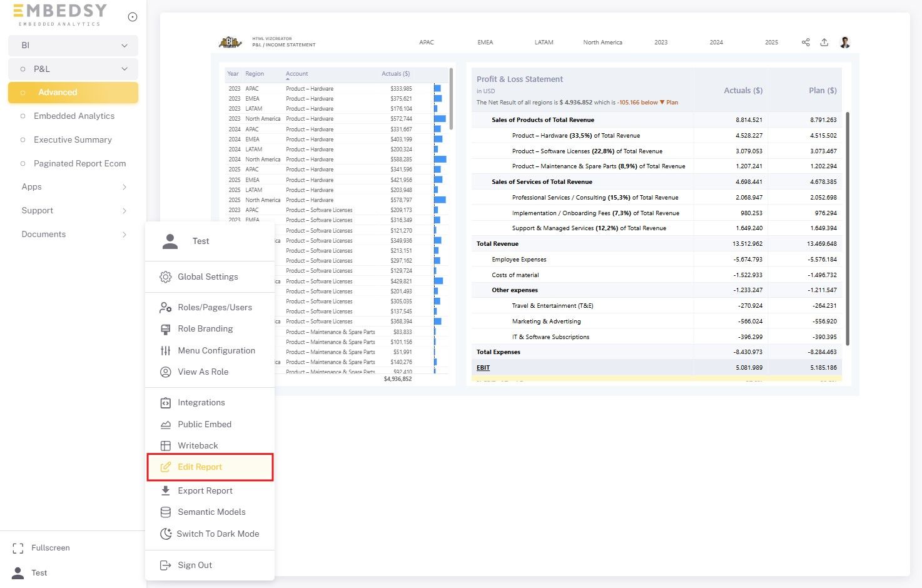Click the Edit Report pencil icon

(166, 467)
